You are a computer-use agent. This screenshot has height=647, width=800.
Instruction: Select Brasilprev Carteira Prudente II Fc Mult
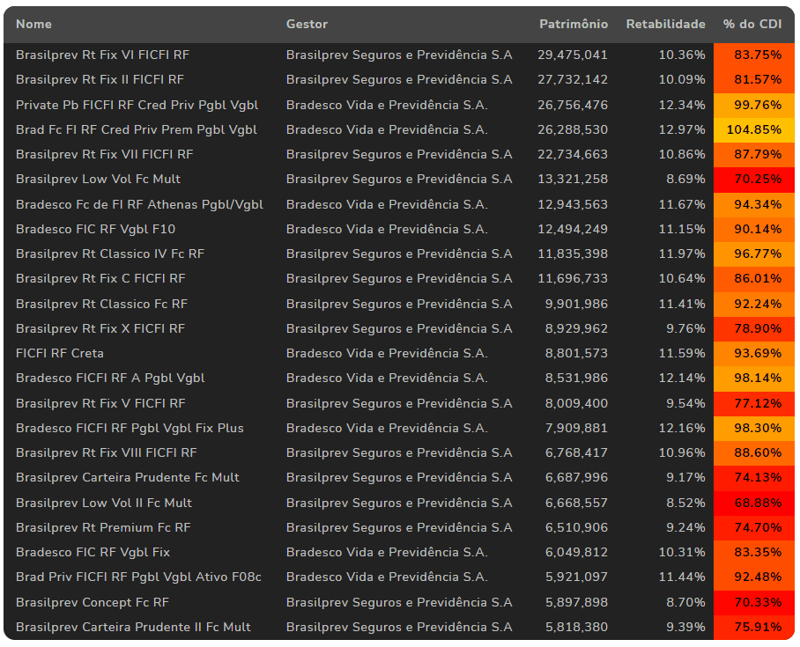tap(133, 627)
